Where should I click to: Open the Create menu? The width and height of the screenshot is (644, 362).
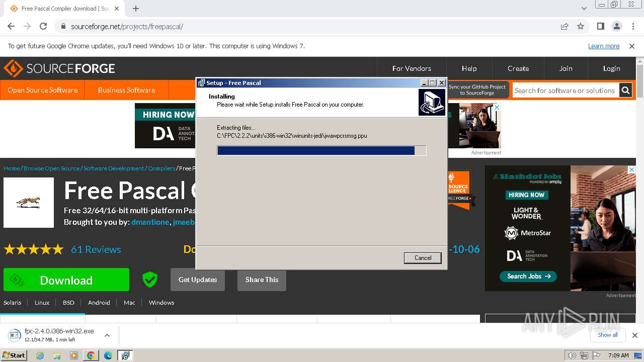(518, 68)
